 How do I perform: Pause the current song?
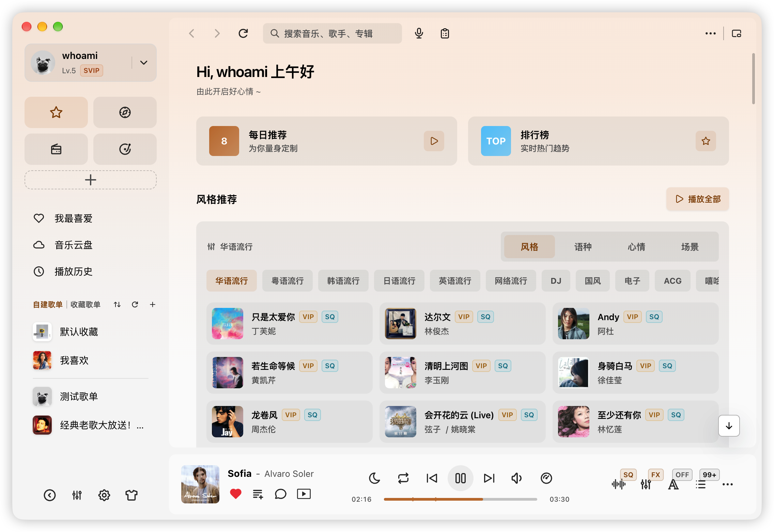click(461, 478)
